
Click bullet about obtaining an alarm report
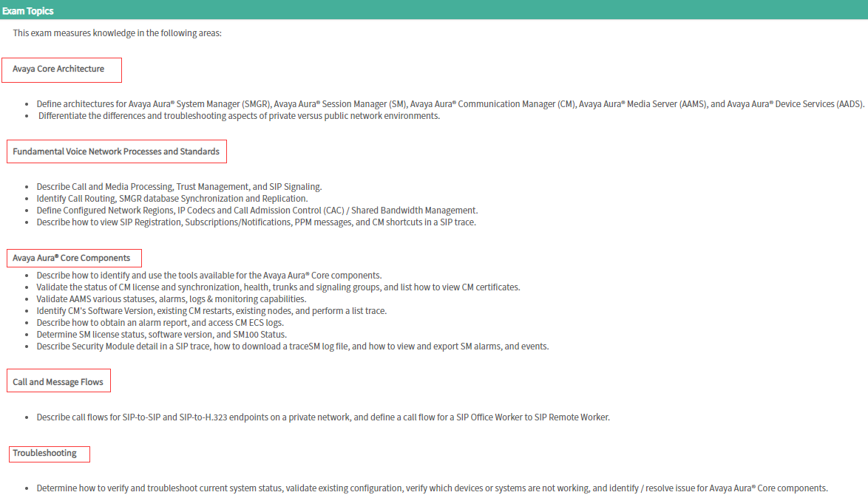[160, 323]
